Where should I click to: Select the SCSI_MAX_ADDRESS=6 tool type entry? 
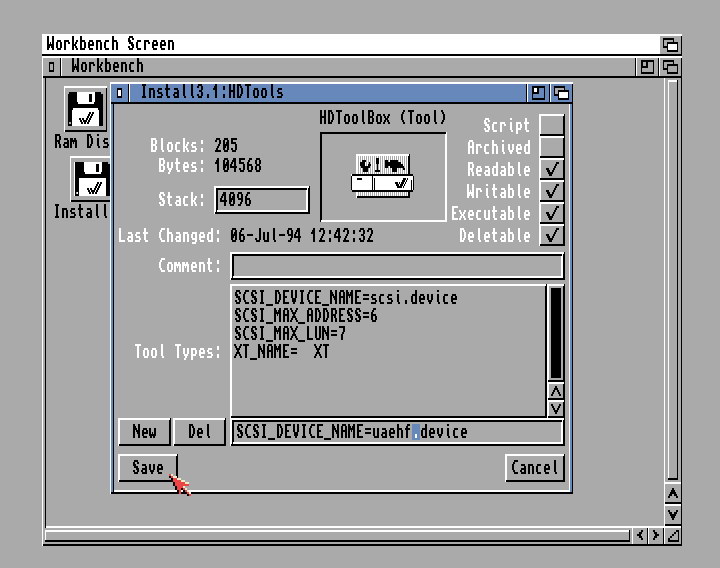tap(306, 316)
